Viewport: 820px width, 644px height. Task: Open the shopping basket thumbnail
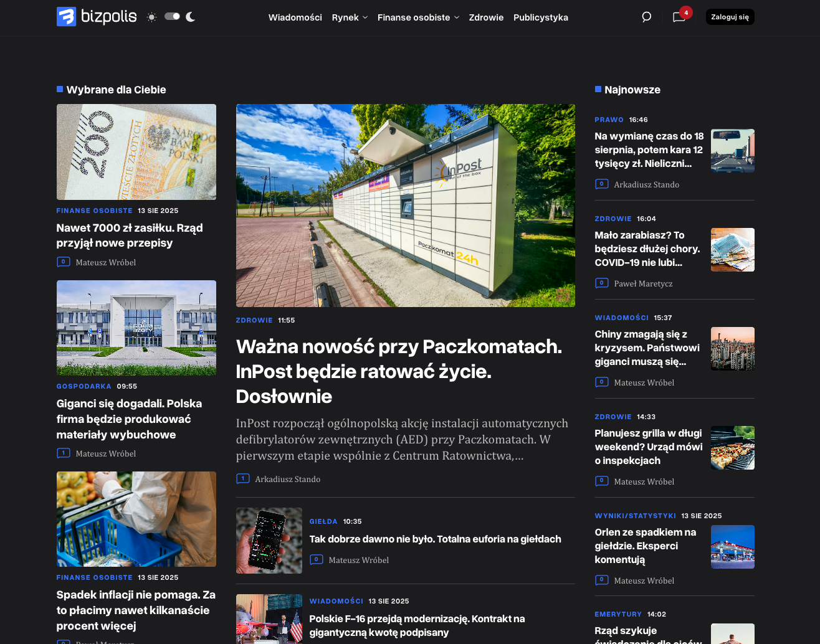(136, 519)
